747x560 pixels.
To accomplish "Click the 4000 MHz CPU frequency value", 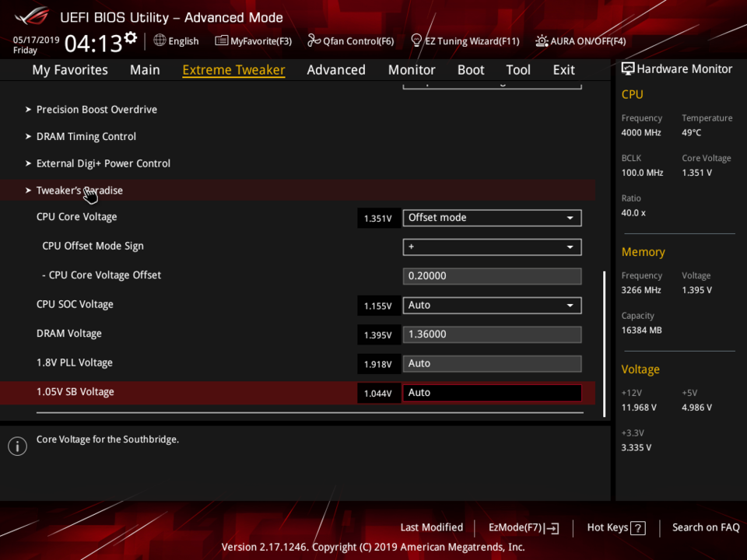I will point(641,132).
